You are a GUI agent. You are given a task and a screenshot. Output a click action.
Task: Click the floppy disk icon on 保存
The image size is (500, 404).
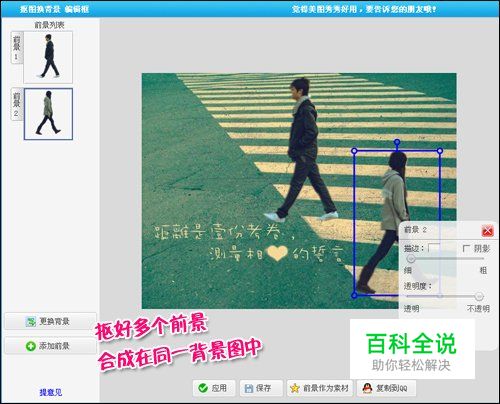[249, 388]
